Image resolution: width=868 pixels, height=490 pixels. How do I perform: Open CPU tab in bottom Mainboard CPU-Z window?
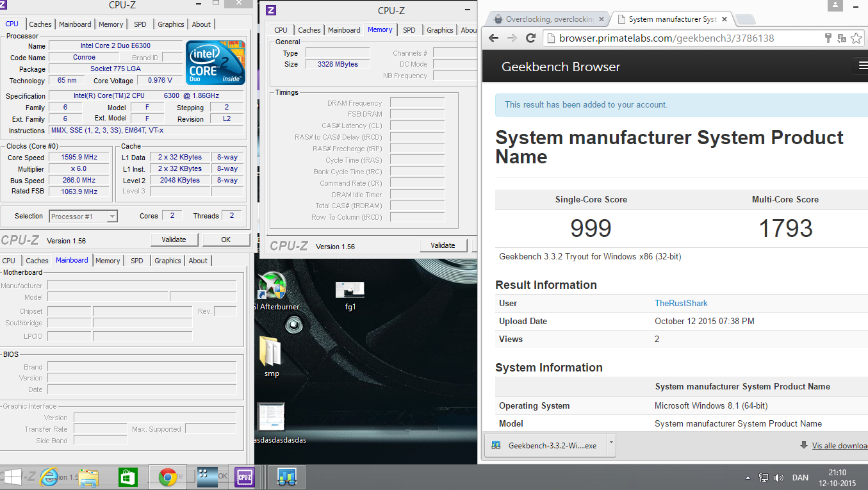(x=9, y=261)
